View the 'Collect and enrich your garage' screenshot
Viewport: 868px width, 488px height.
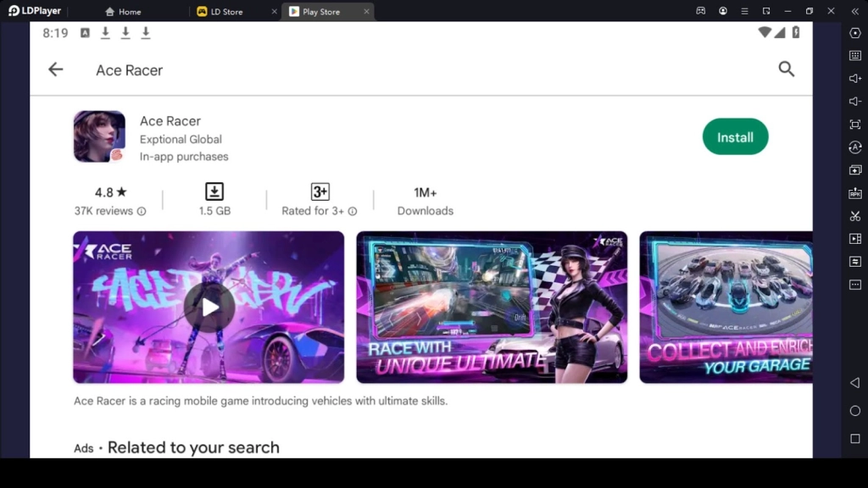click(726, 307)
